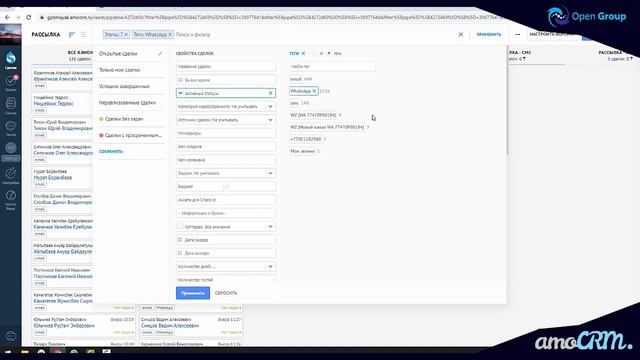This screenshot has height=360, width=640.
Task: Click the Настроить воронку button
Action: click(x=553, y=35)
